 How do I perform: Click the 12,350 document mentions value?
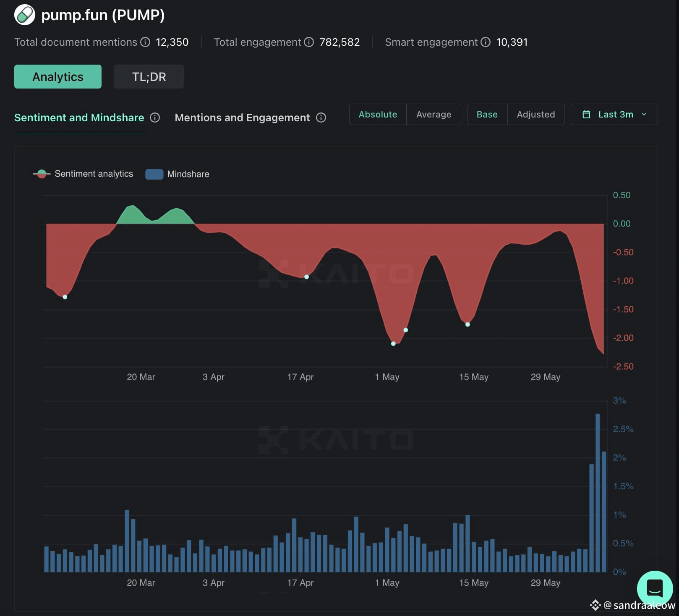pyautogui.click(x=172, y=42)
